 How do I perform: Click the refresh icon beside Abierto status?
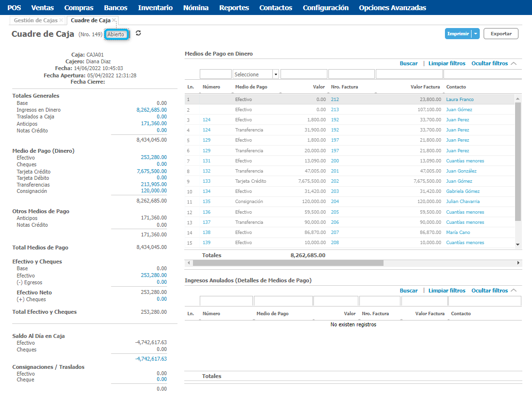click(138, 33)
